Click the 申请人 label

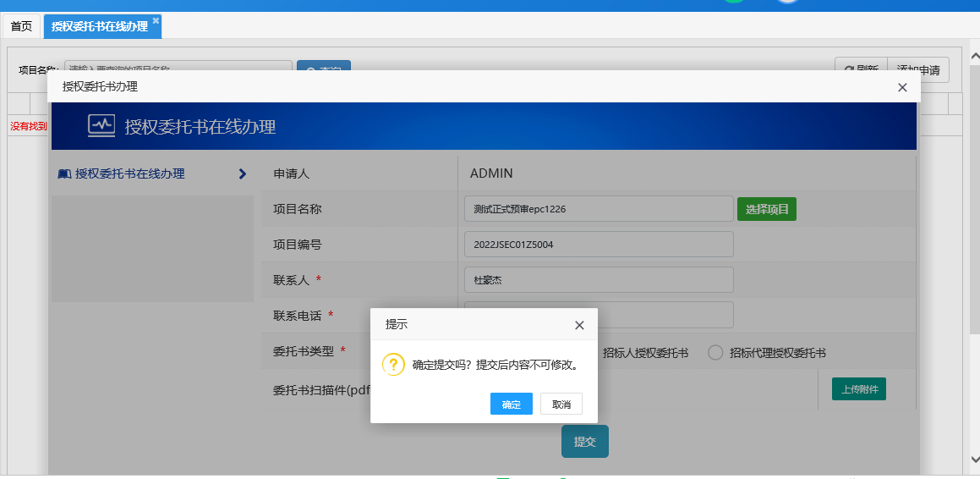pyautogui.click(x=291, y=173)
